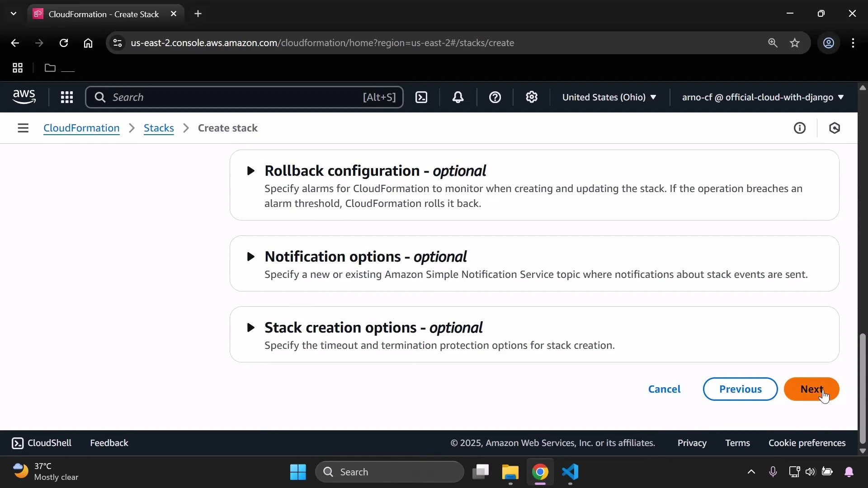
Task: Expand the Rollback configuration section
Action: (x=250, y=171)
